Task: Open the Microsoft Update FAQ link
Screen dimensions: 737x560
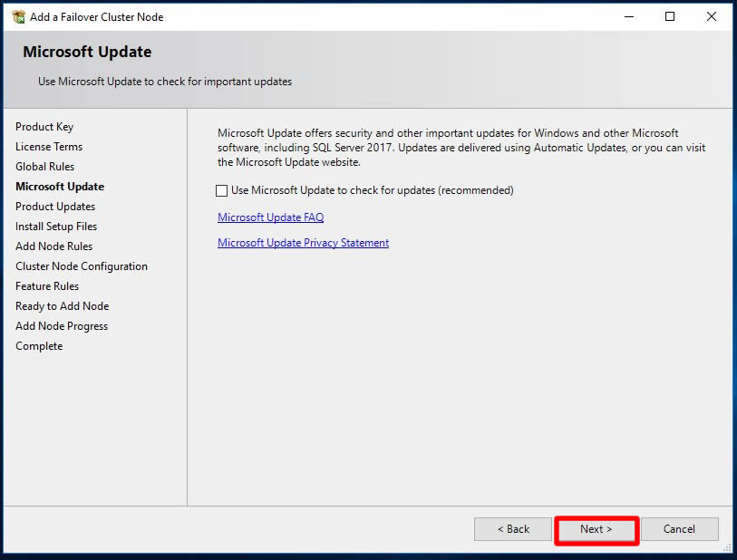Action: 270,217
